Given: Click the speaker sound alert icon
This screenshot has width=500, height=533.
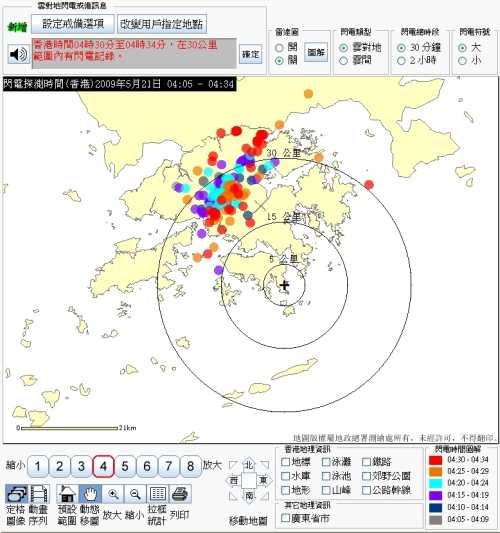Looking at the screenshot, I should click(19, 54).
